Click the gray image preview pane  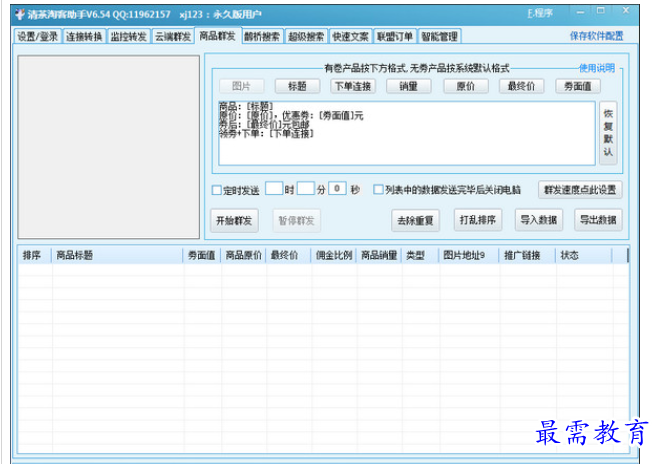click(109, 147)
